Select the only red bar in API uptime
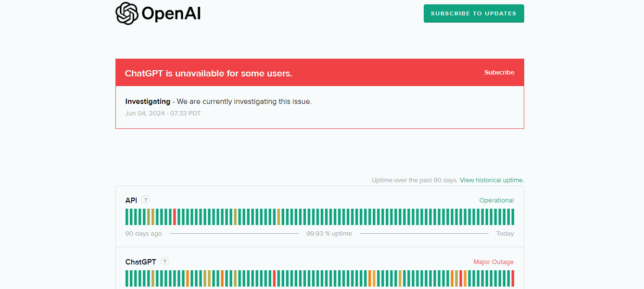Viewport: 644px width, 289px height. (x=175, y=217)
